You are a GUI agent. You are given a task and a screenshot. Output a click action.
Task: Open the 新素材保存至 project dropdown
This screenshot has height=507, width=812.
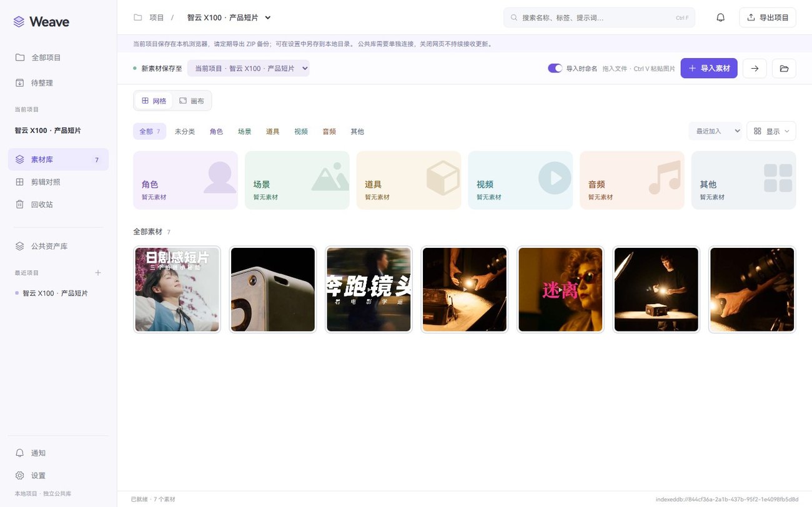(249, 68)
